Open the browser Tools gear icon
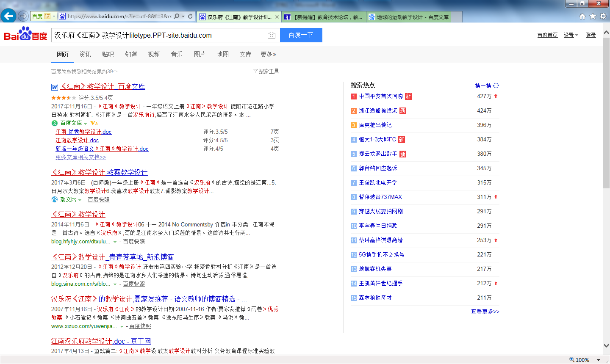 pyautogui.click(x=603, y=16)
